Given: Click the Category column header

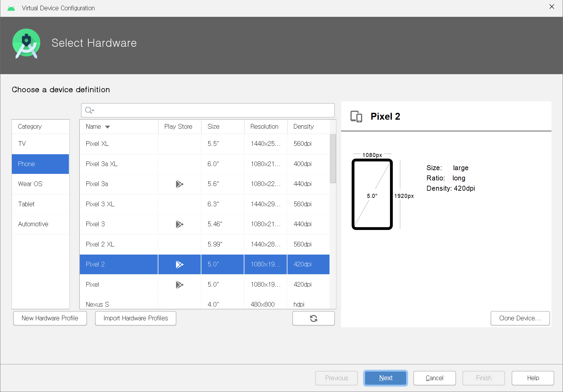Looking at the screenshot, I should pyautogui.click(x=41, y=127).
